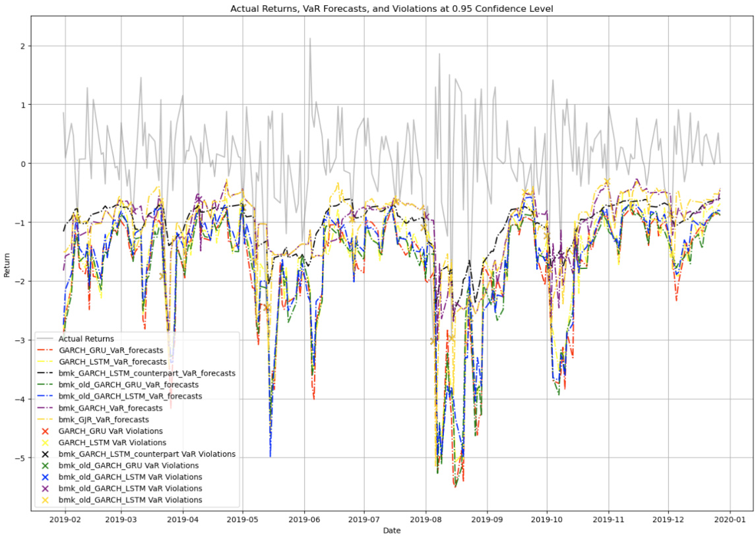Select the GARCH_GRU_VaR_forecasts legend entry

111,351
